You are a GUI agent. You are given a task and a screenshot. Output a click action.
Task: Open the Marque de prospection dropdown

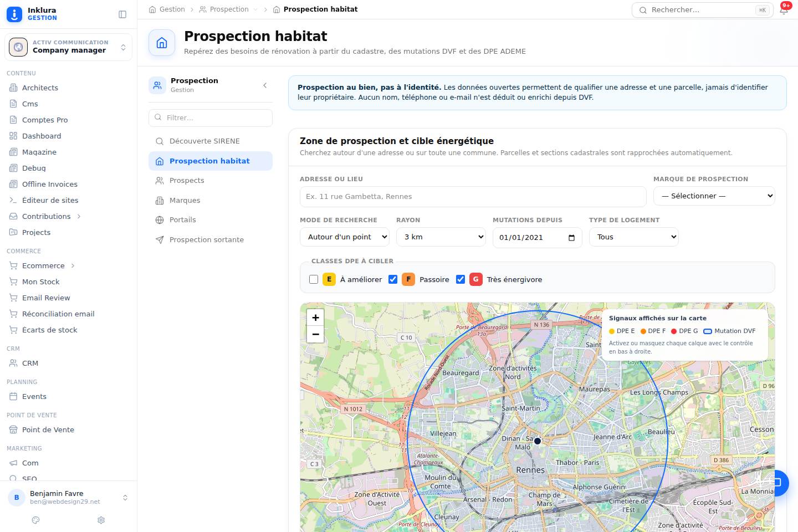(714, 196)
